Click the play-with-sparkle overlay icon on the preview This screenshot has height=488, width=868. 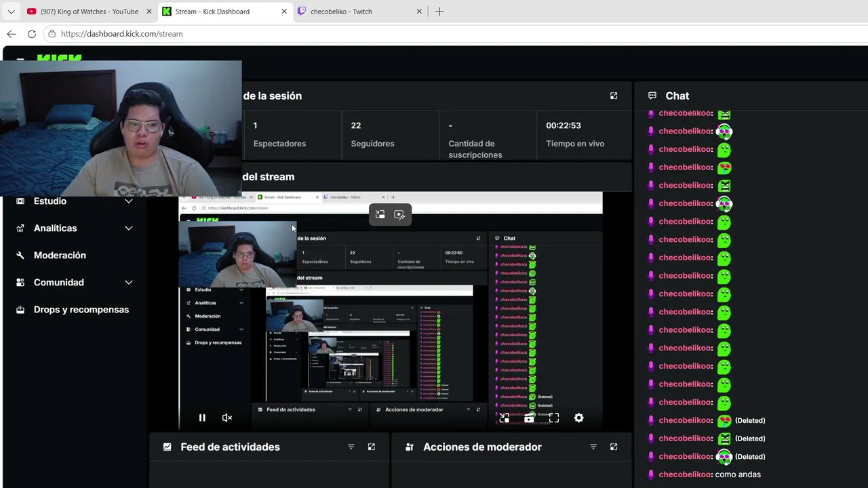(x=399, y=214)
